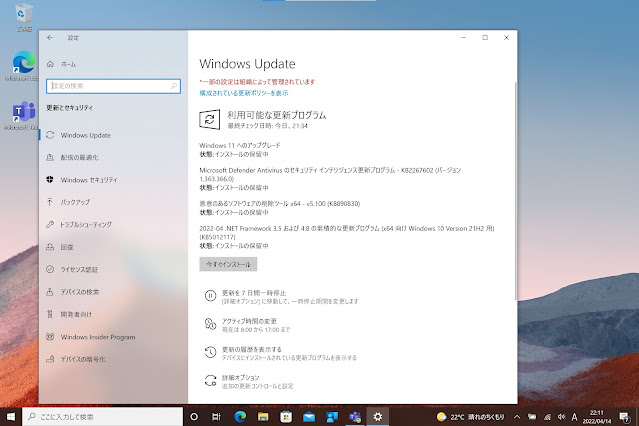Click the Windows Update page scrollbar

coord(516,192)
